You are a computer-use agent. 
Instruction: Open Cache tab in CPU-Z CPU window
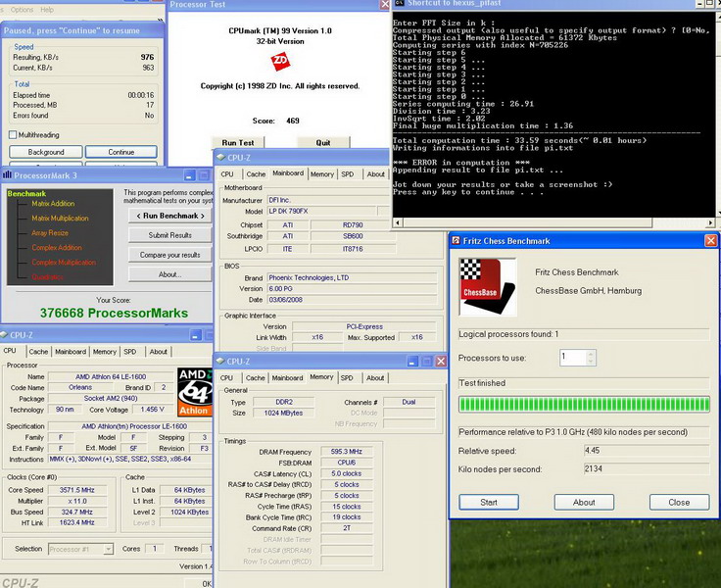[x=38, y=352]
